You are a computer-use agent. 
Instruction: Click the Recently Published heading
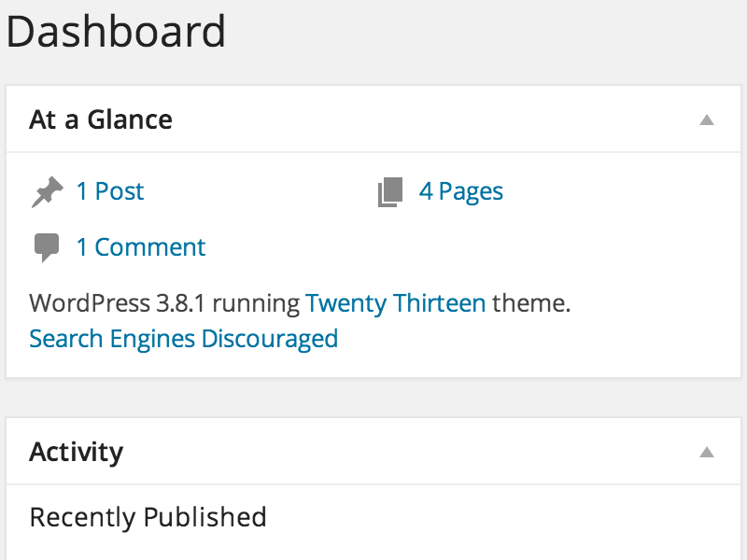148,516
